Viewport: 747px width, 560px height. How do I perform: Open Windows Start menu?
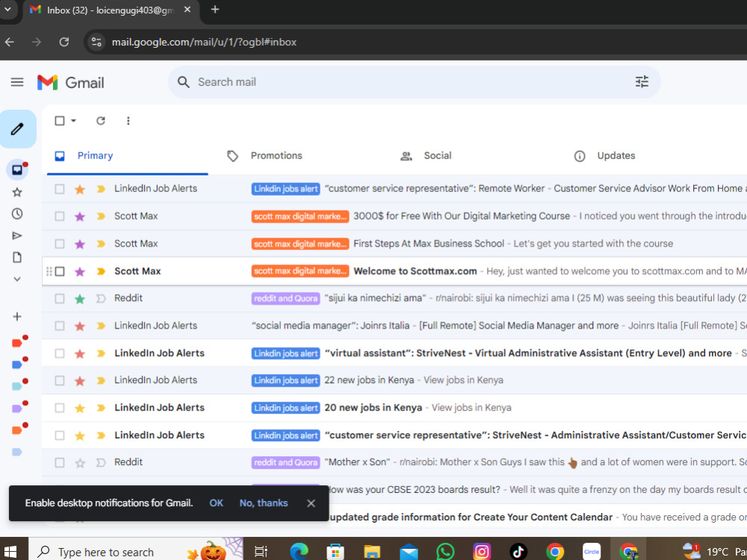tap(10, 552)
